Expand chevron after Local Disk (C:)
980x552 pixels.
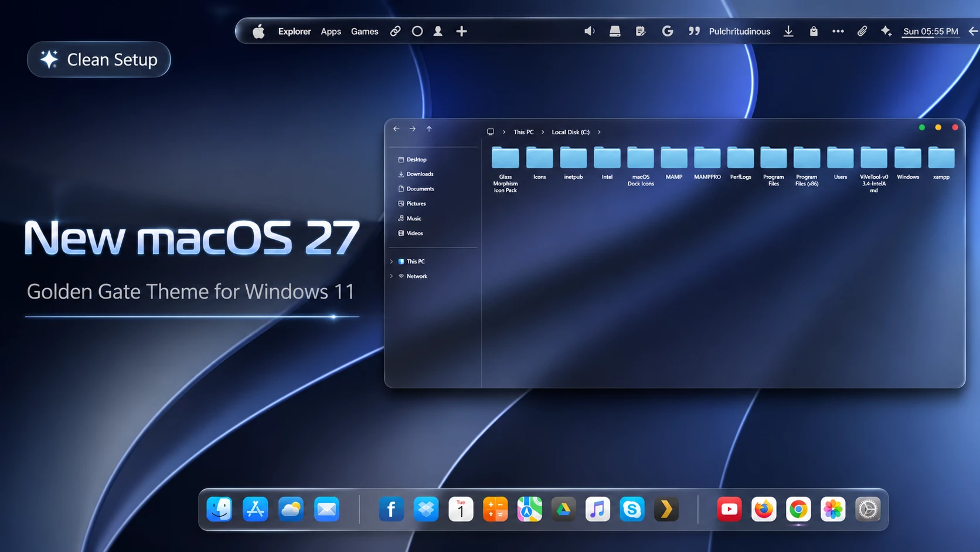pos(599,132)
